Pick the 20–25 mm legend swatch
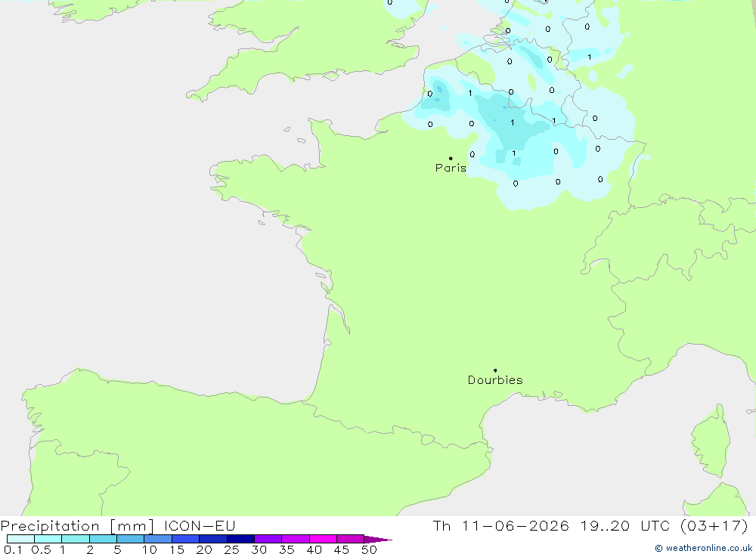 coord(213,539)
